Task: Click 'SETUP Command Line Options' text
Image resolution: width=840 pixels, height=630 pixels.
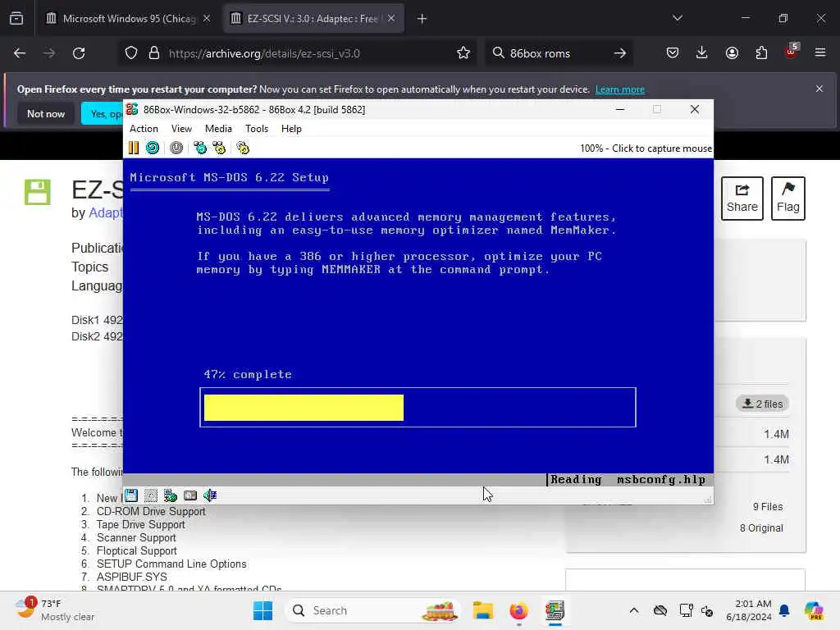Action: [x=171, y=564]
